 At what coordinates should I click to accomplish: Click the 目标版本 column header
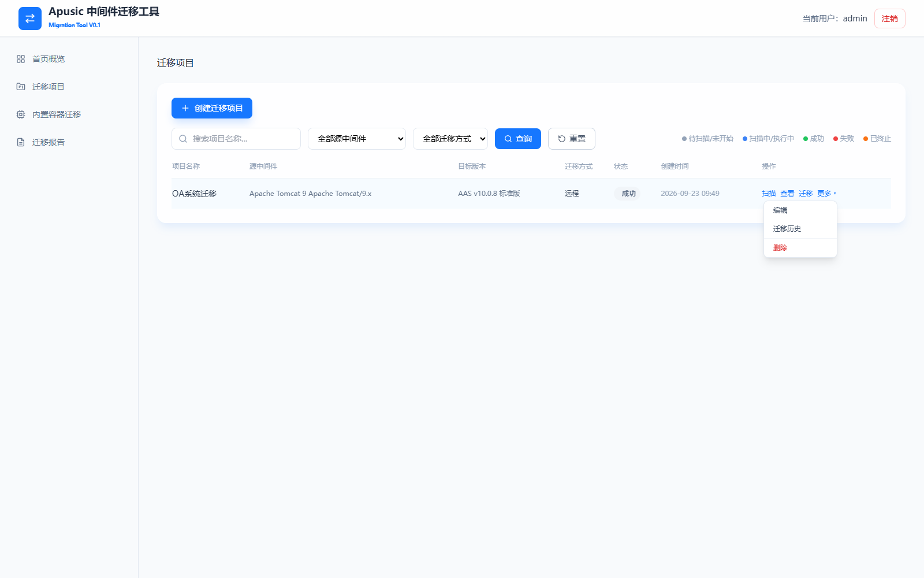click(472, 166)
